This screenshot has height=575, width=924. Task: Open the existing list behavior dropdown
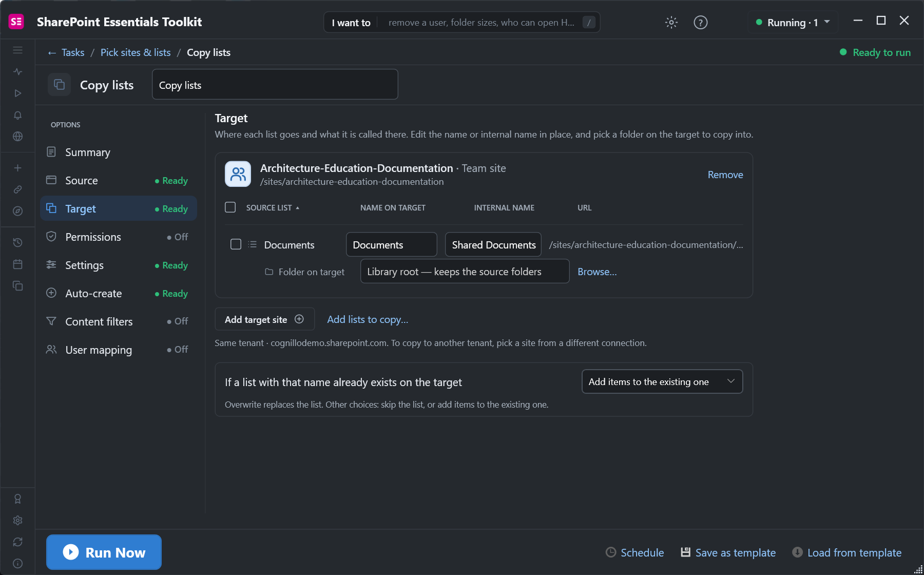point(662,381)
